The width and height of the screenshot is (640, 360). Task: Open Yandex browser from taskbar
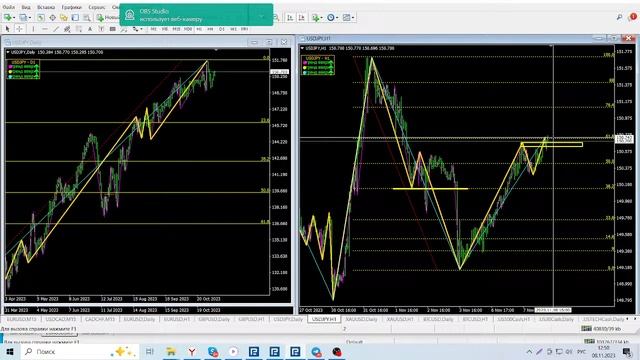pos(191,351)
